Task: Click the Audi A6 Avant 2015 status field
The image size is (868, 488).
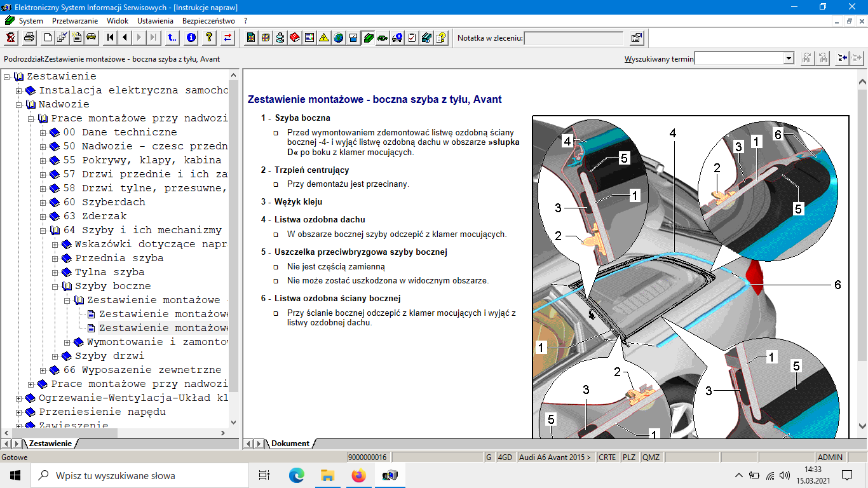Action: pos(556,457)
